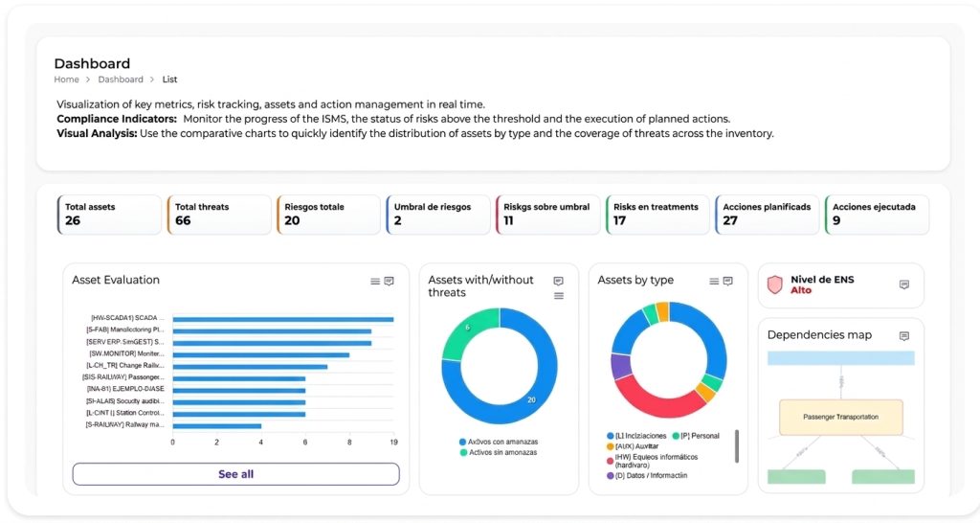980x523 pixels.
Task: Toggle the 'Activos sin amenazas' legend item
Action: 498,452
